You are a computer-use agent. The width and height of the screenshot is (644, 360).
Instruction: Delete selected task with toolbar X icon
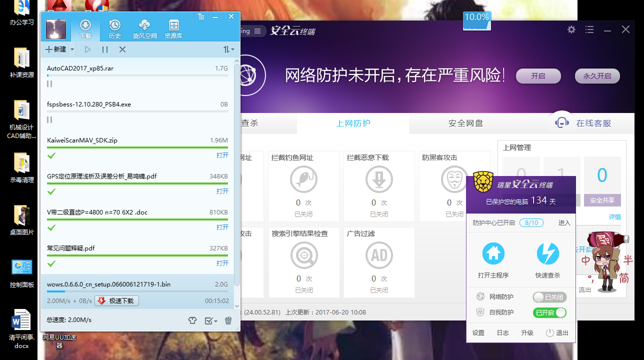point(122,49)
